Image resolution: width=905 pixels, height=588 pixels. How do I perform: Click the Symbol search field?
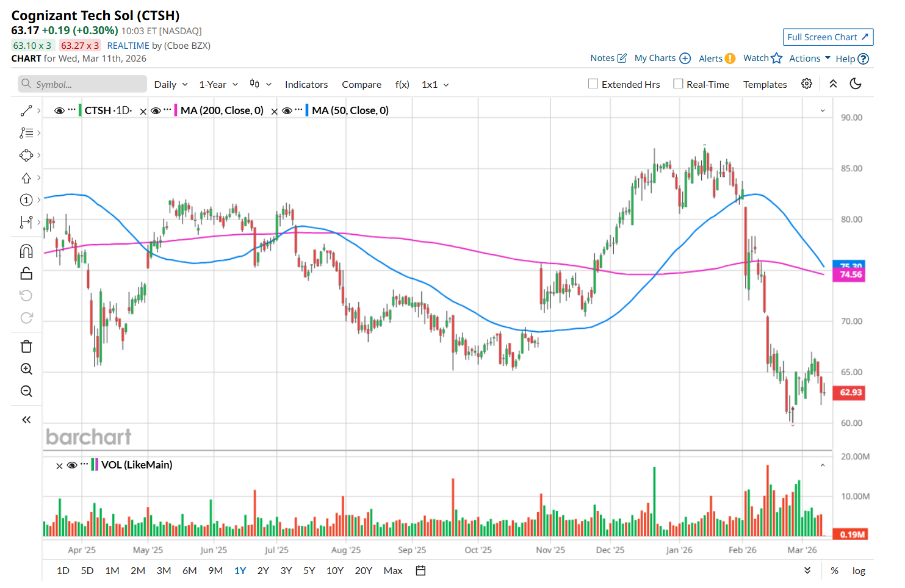82,84
